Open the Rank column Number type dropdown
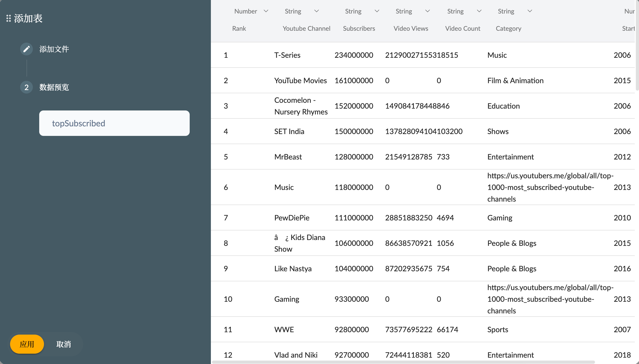 tap(266, 11)
